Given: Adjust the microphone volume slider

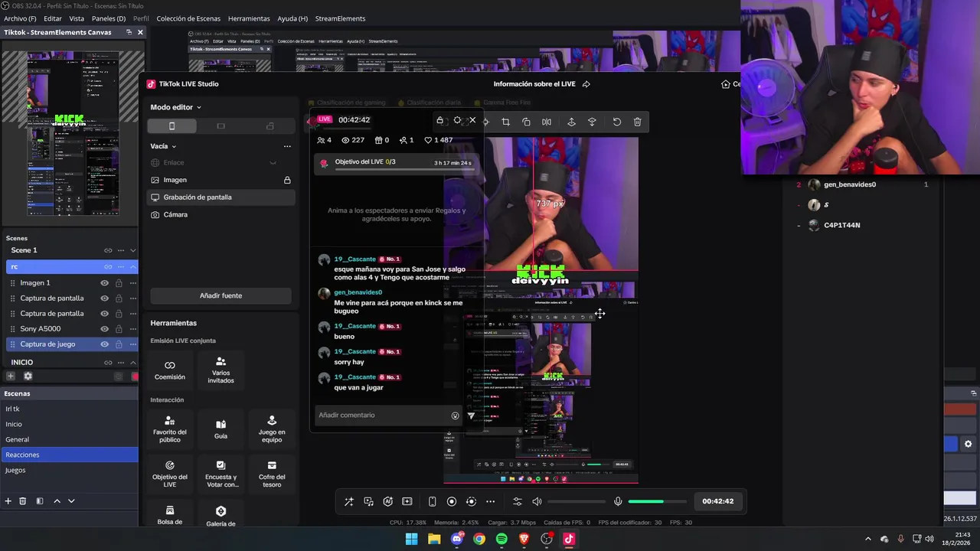Looking at the screenshot, I should tap(656, 501).
